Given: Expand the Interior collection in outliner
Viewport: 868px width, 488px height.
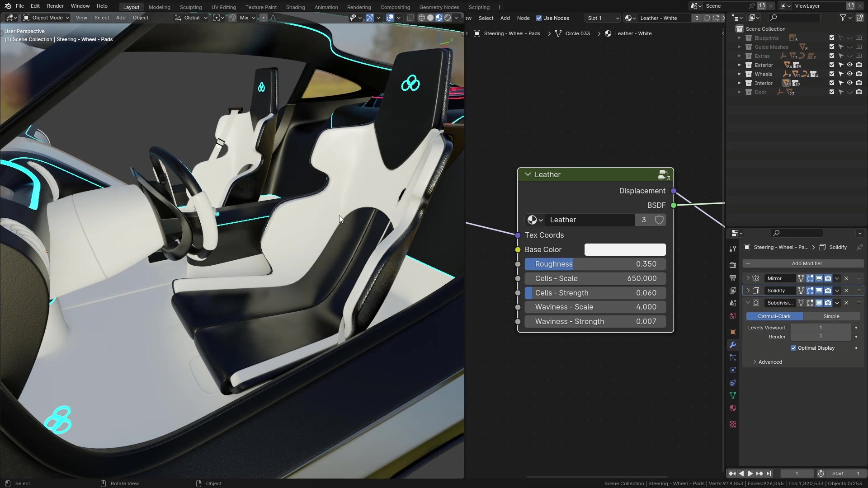Looking at the screenshot, I should [740, 83].
